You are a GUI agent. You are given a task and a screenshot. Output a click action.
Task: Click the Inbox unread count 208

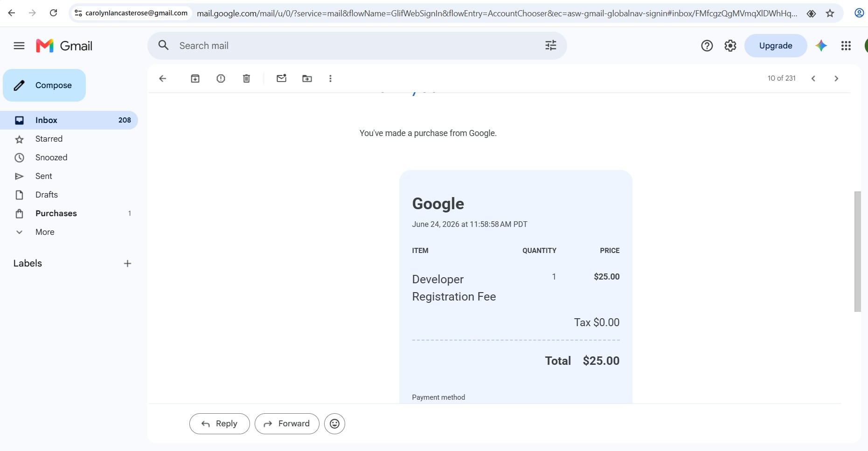pos(125,120)
